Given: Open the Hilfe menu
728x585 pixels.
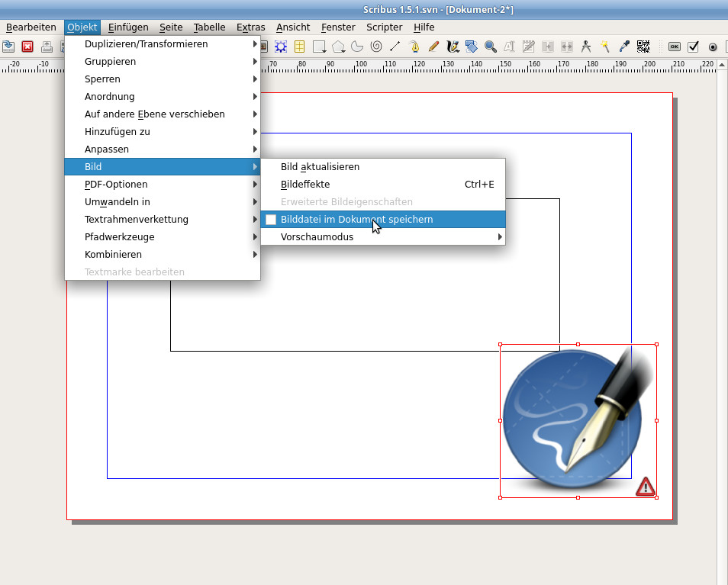Looking at the screenshot, I should coord(424,27).
